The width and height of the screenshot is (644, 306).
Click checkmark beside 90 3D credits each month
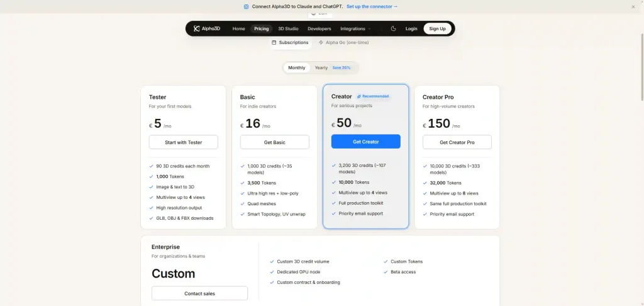[151, 166]
